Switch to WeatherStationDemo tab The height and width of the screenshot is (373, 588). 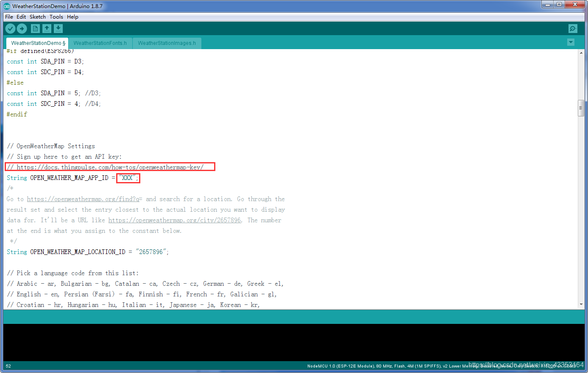pyautogui.click(x=37, y=43)
